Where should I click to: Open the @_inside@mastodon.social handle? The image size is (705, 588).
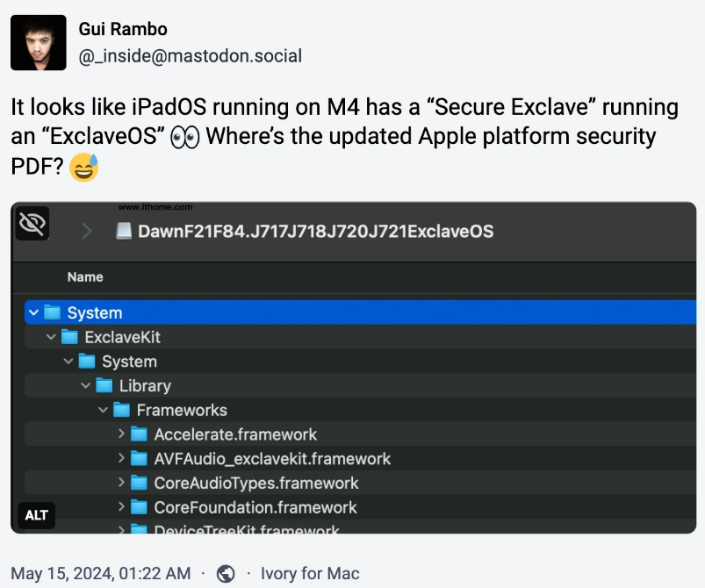[191, 56]
